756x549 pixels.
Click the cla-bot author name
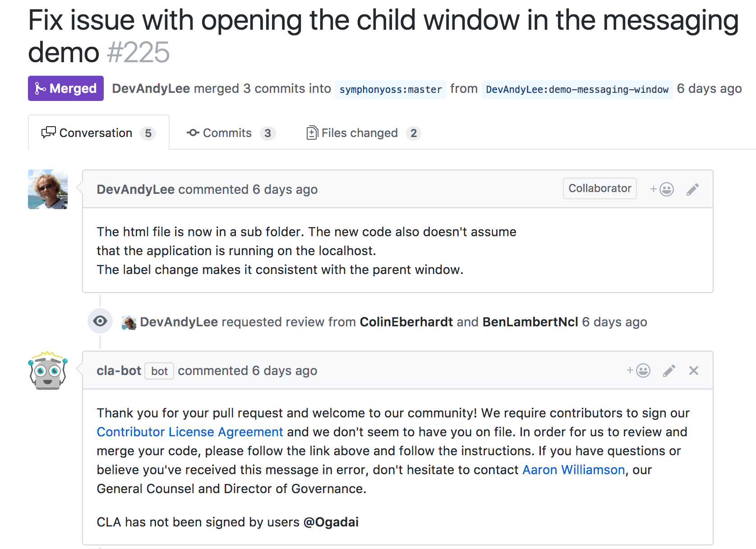[x=119, y=371]
